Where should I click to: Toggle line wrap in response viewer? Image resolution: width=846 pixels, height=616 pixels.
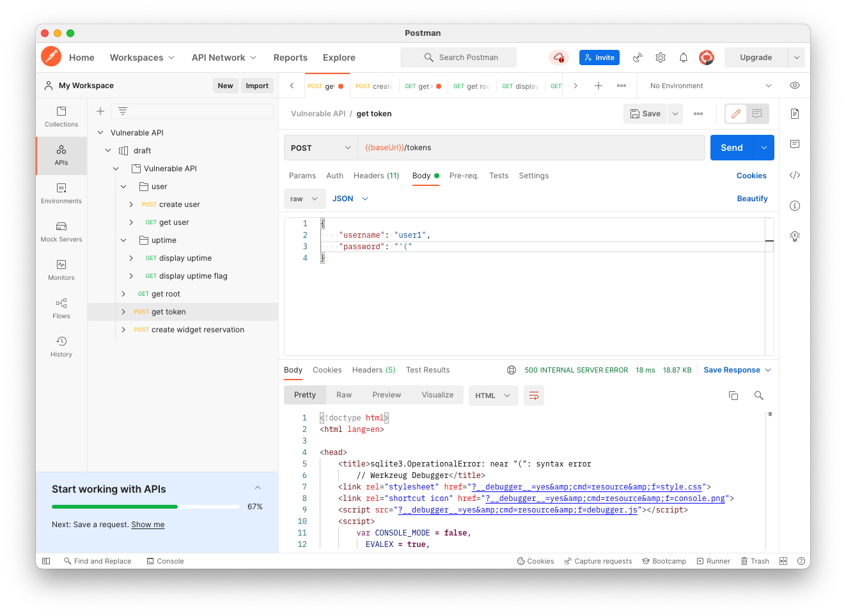[x=534, y=396]
